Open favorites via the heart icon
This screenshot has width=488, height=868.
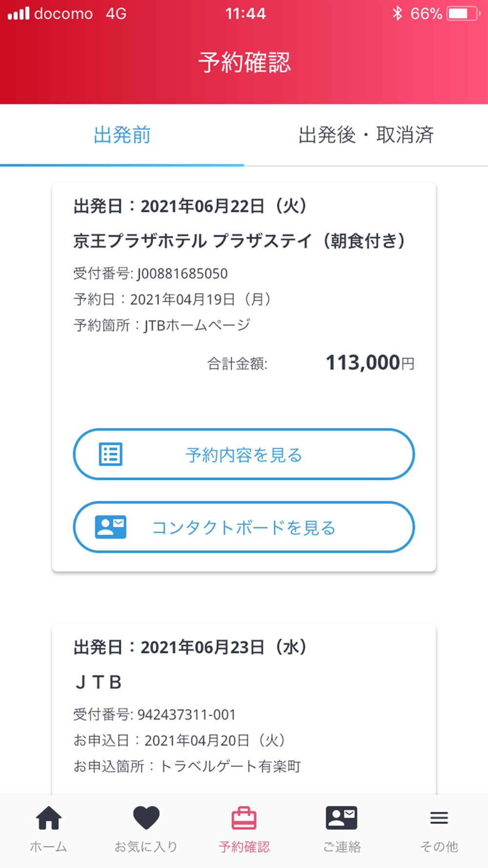[x=146, y=818]
